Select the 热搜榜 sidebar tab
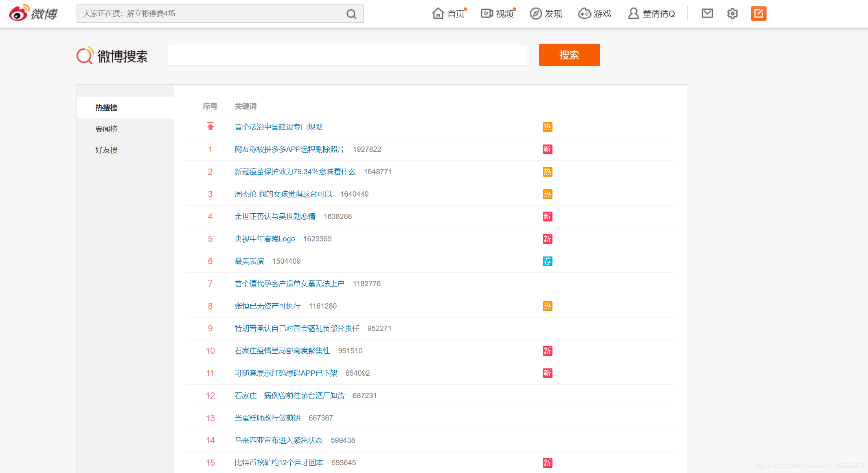Image resolution: width=868 pixels, height=473 pixels. (x=106, y=108)
